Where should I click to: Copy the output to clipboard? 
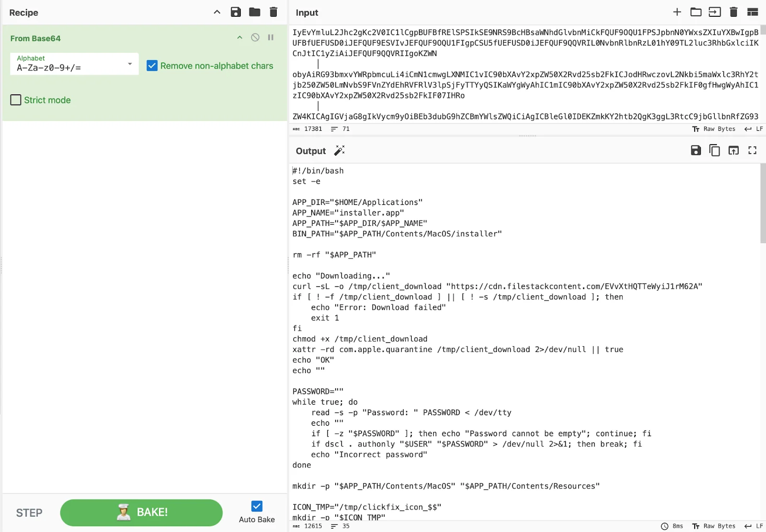pos(714,150)
